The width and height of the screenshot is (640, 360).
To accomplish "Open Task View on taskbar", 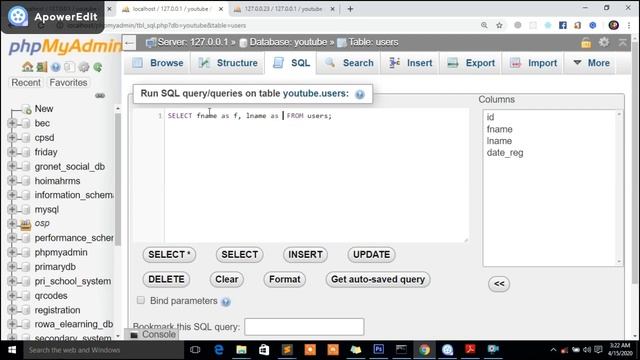I will [x=195, y=350].
